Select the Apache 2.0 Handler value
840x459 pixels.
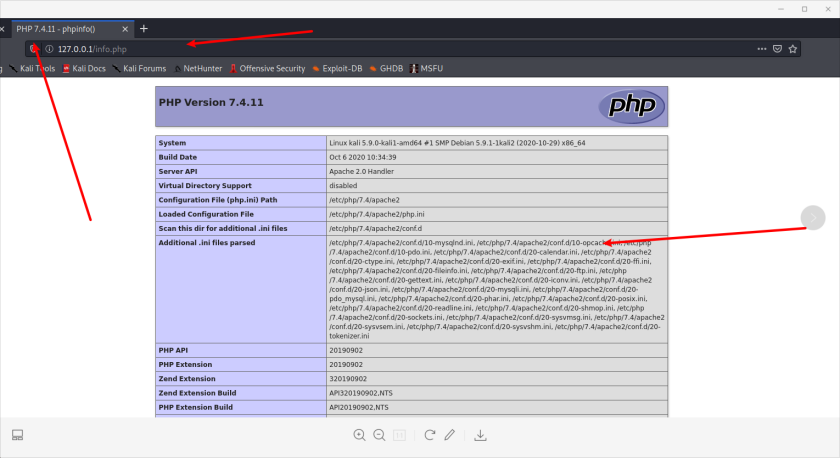(362, 171)
